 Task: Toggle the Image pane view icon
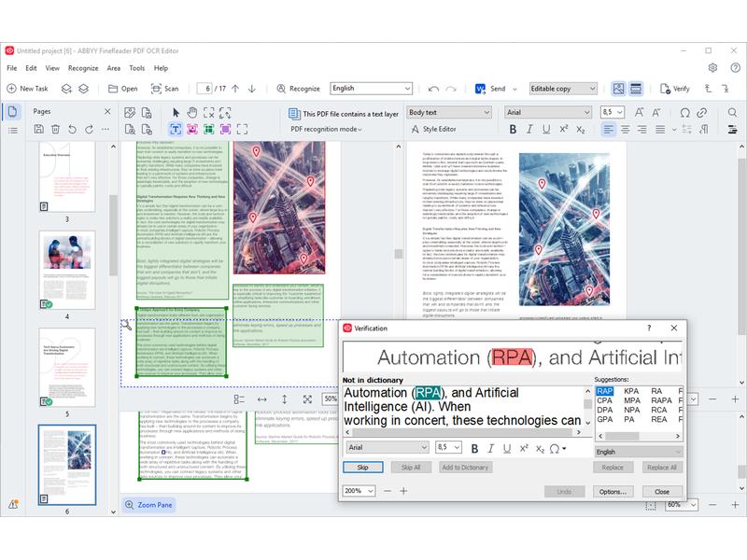(618, 89)
